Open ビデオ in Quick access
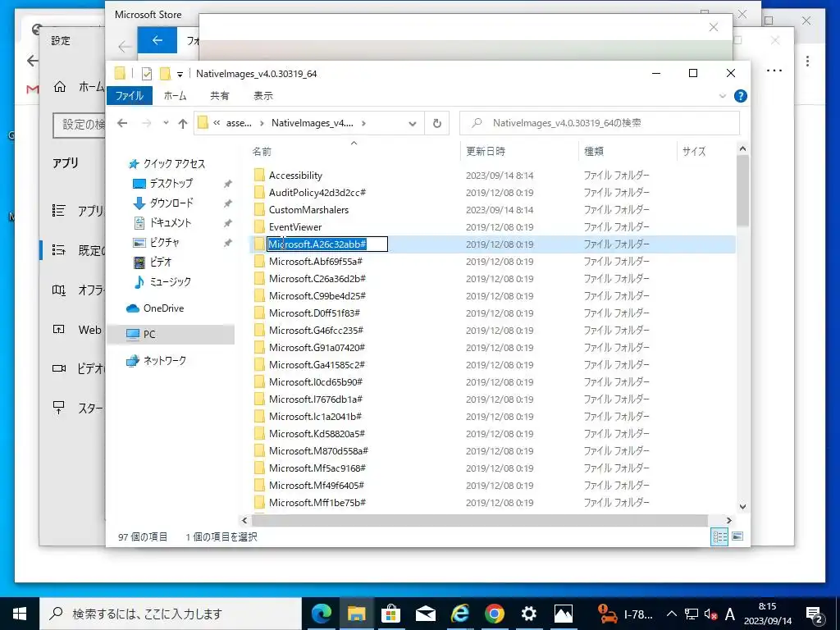This screenshot has width=840, height=630. [160, 262]
